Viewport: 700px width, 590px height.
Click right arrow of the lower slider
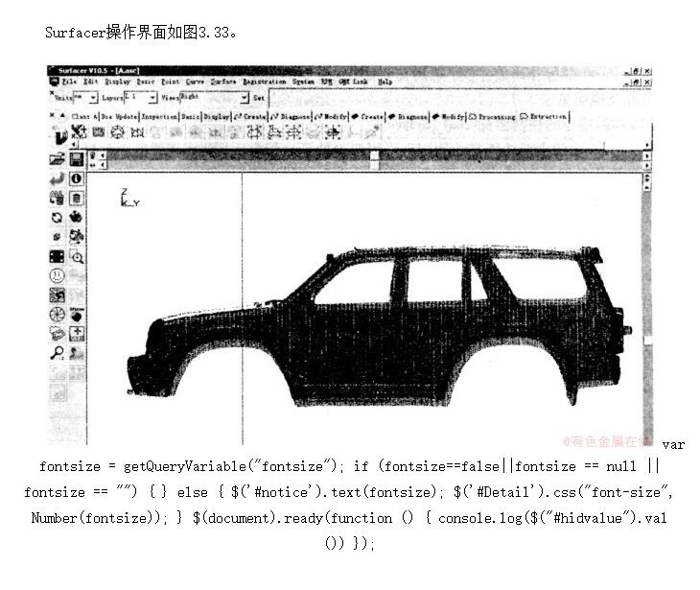(647, 165)
